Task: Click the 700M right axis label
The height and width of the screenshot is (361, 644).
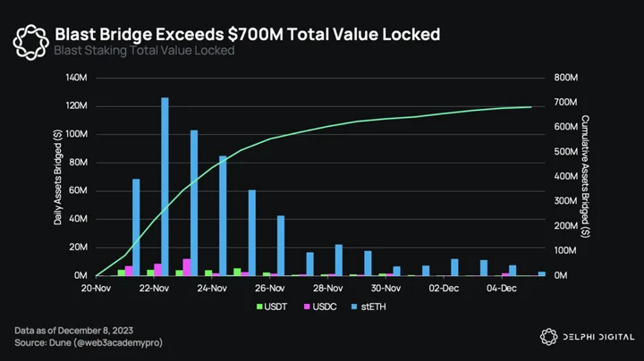Action: pos(565,102)
